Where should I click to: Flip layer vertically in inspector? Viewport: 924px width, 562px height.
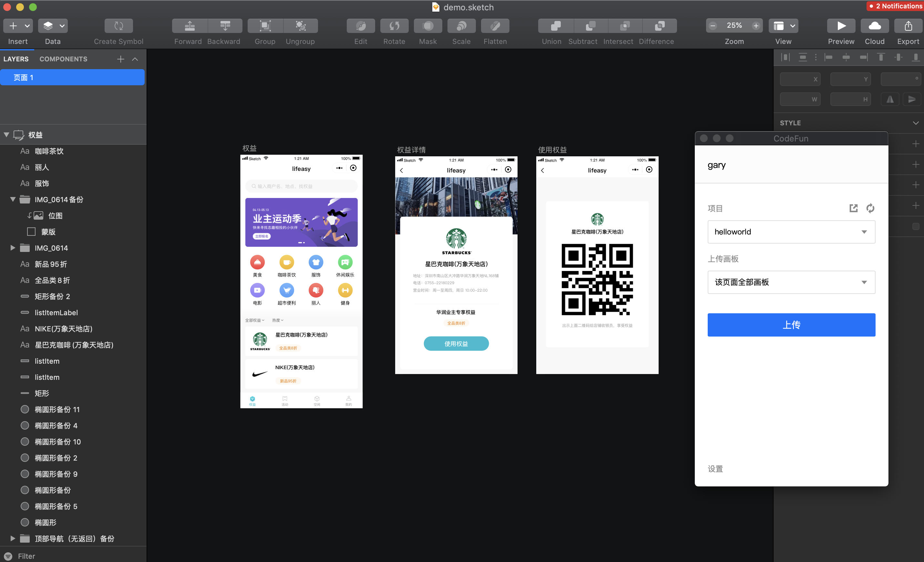pos(912,99)
